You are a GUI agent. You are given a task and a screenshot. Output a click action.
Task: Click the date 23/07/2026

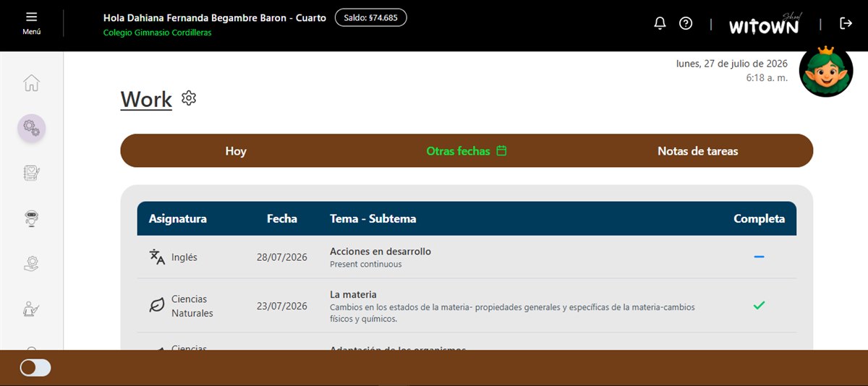click(x=282, y=306)
